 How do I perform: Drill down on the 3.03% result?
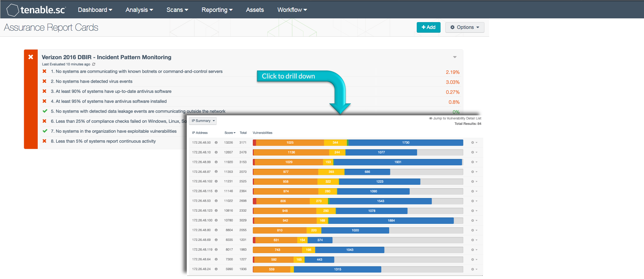click(x=453, y=82)
